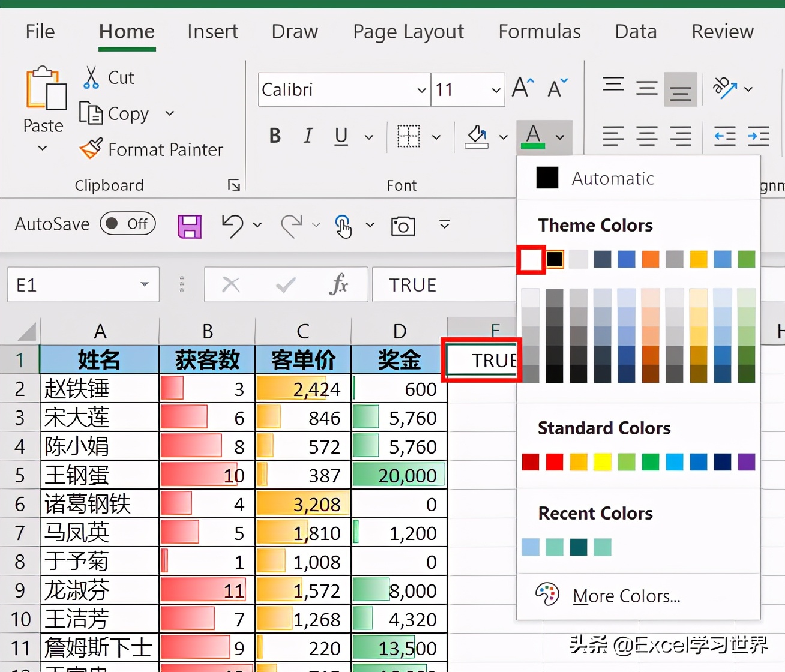Set Middle Align vertical alignment
The width and height of the screenshot is (785, 672).
(x=647, y=89)
